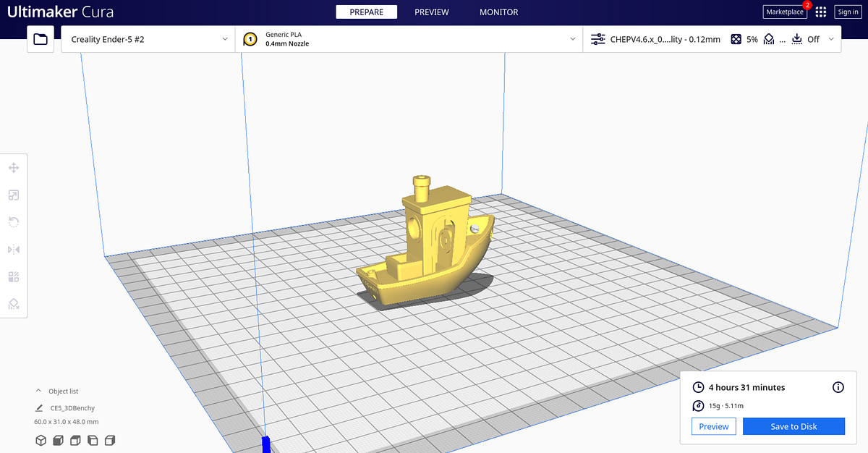Select the Mirror tool
This screenshot has height=453, width=868.
[x=14, y=249]
